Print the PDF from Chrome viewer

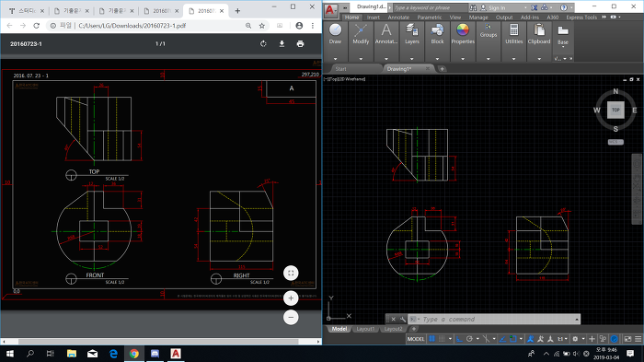300,43
